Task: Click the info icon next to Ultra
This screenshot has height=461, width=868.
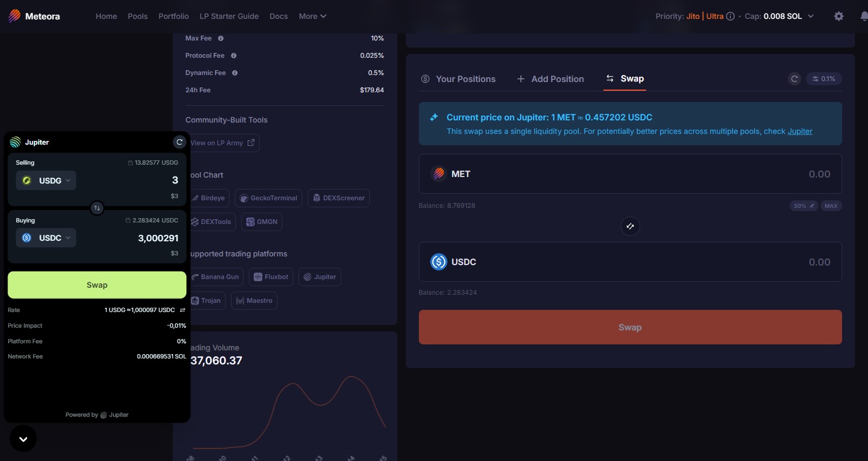Action: (730, 16)
